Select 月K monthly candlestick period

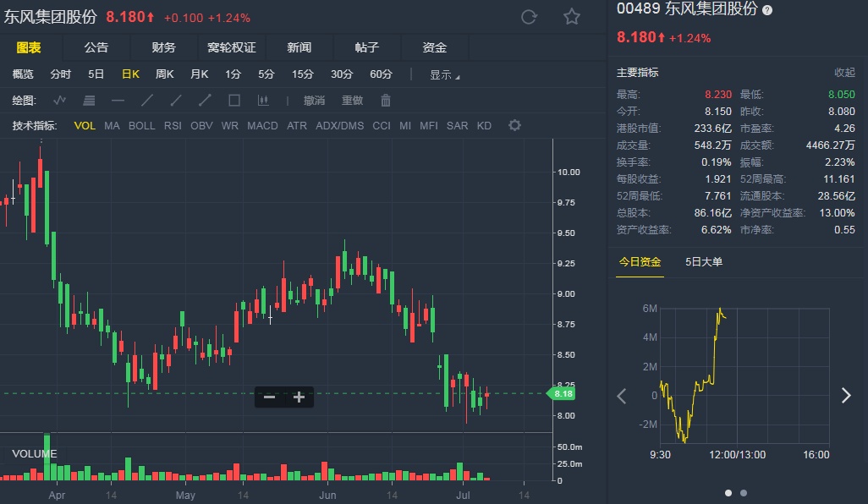tap(199, 74)
